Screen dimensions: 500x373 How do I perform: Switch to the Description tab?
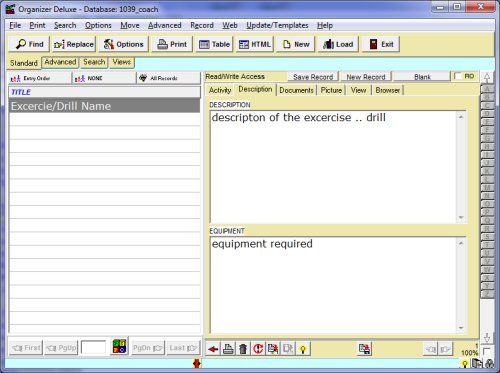click(255, 89)
